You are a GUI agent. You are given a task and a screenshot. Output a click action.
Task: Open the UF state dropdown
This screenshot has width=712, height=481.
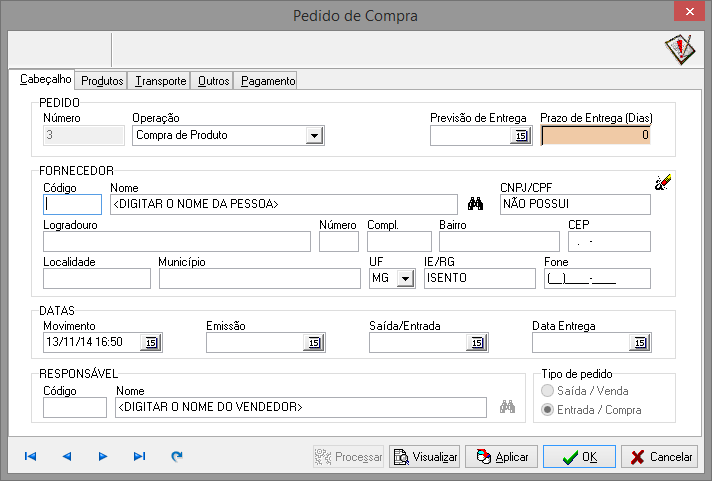(x=404, y=280)
